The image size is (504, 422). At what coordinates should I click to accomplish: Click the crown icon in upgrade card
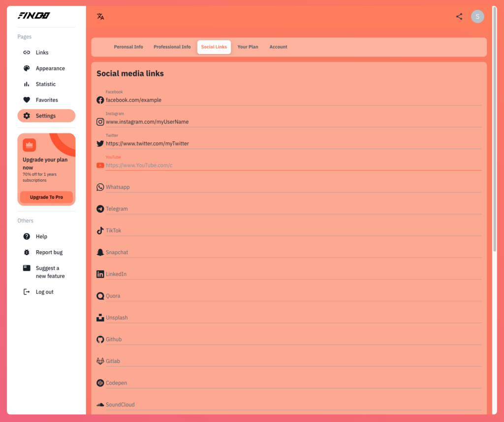click(x=29, y=145)
